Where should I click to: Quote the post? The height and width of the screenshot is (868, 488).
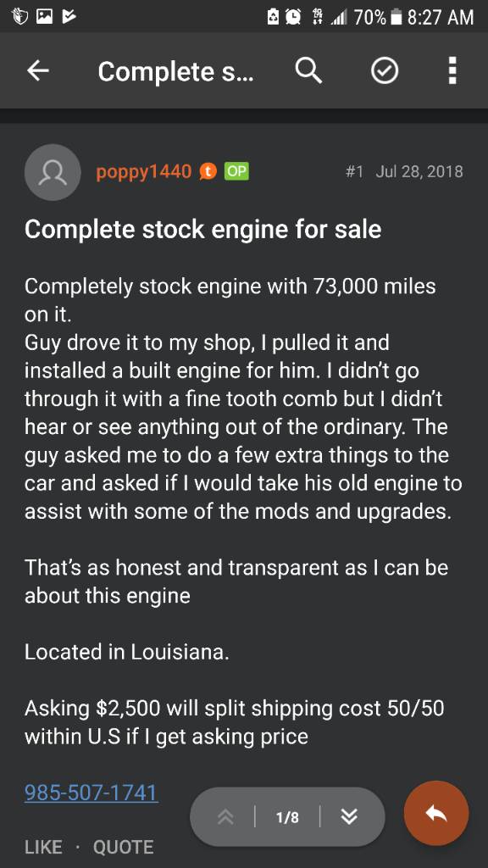click(123, 847)
